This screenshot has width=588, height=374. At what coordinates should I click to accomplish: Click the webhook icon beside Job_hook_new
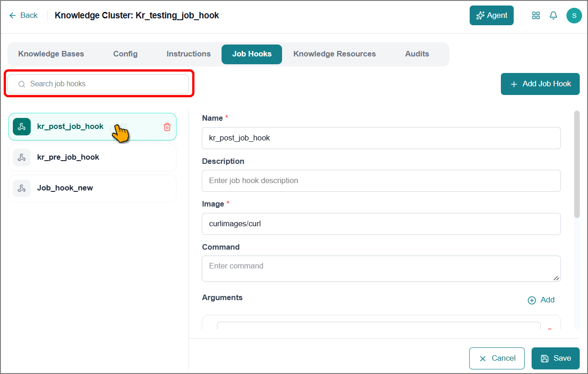[x=22, y=188]
